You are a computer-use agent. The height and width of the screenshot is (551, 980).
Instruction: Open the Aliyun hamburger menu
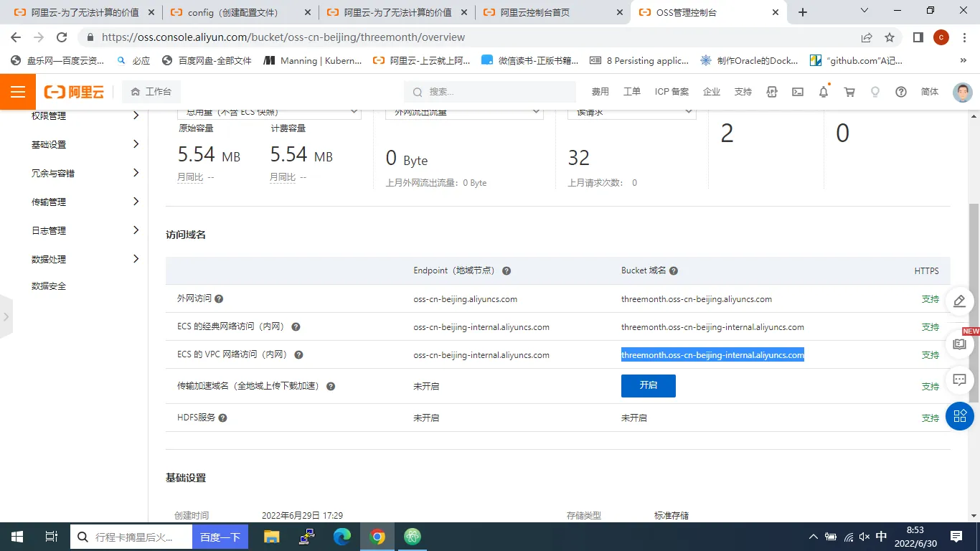coord(18,92)
